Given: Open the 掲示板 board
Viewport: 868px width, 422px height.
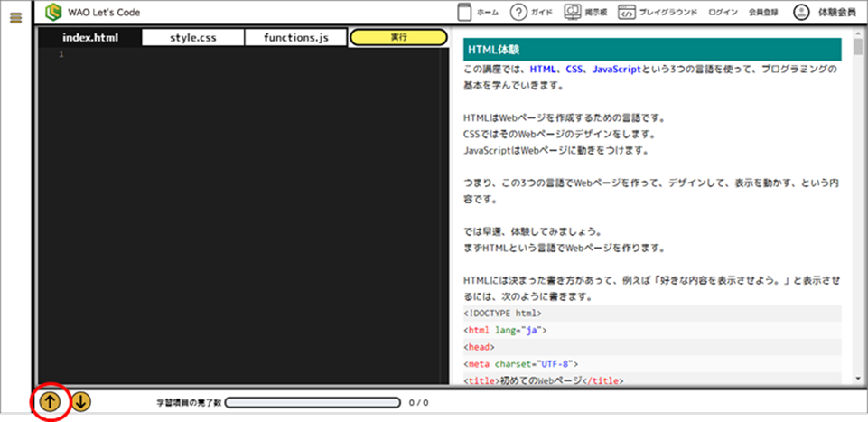Looking at the screenshot, I should pos(585,12).
